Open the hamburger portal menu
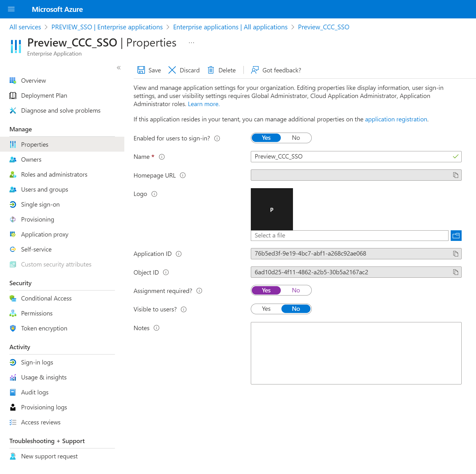This screenshot has height=474, width=476. (11, 9)
